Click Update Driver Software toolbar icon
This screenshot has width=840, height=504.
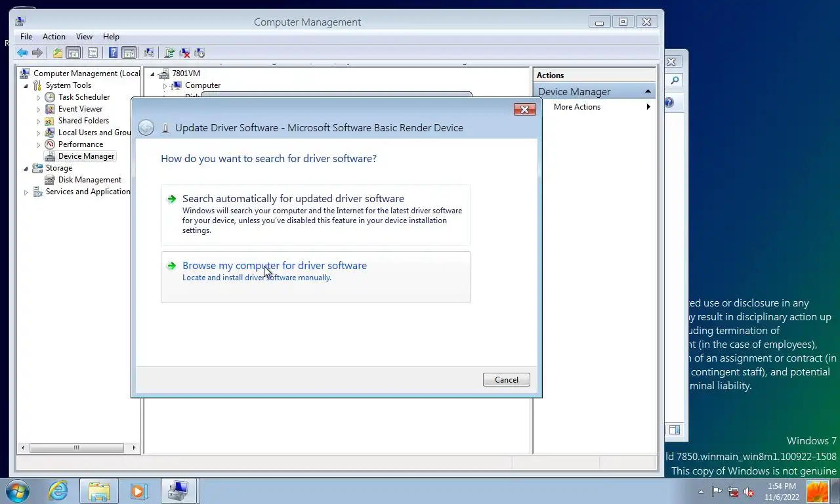169,52
